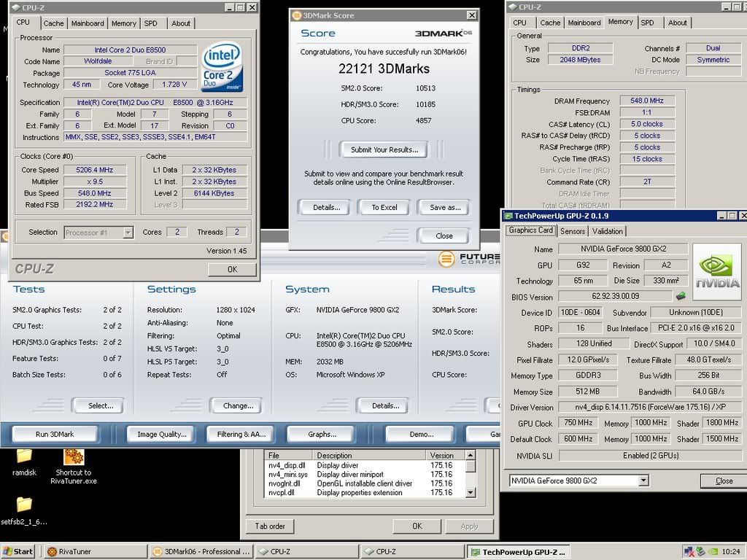Open the Processor #1 selection dropdown

click(128, 233)
